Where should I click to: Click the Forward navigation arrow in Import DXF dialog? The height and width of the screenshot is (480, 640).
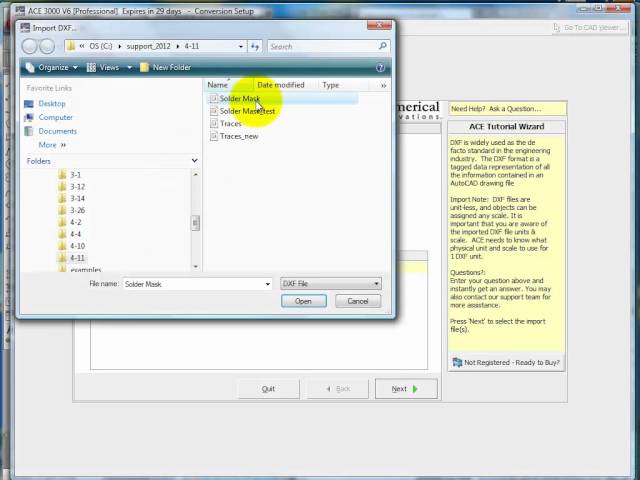pyautogui.click(x=47, y=46)
